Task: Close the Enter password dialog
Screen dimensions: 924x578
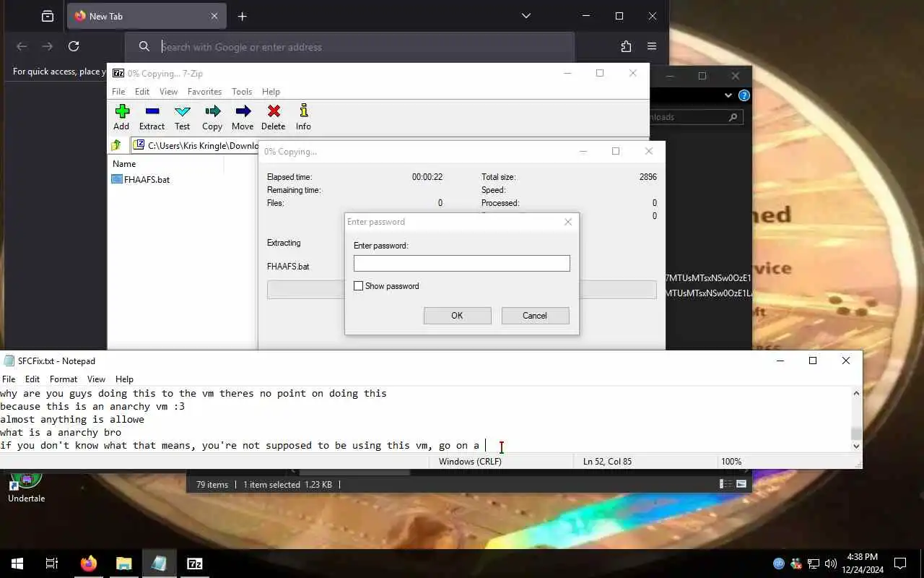Action: (x=568, y=222)
